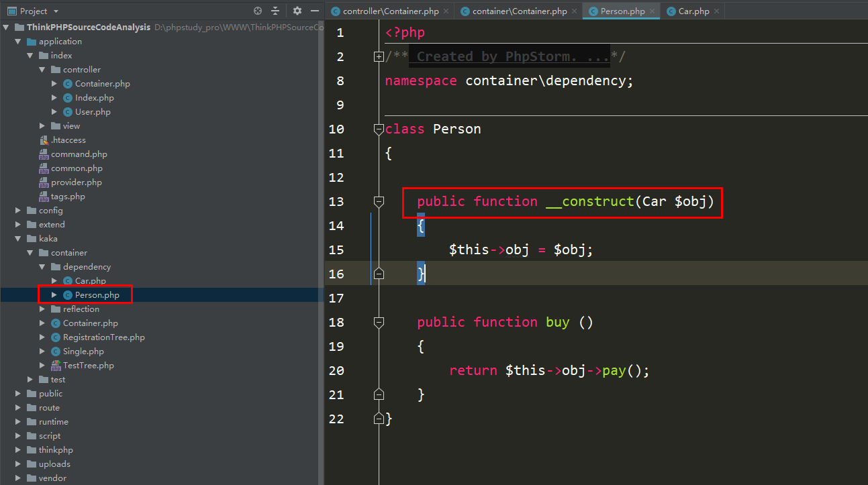Open command.php in project tree

[79, 154]
